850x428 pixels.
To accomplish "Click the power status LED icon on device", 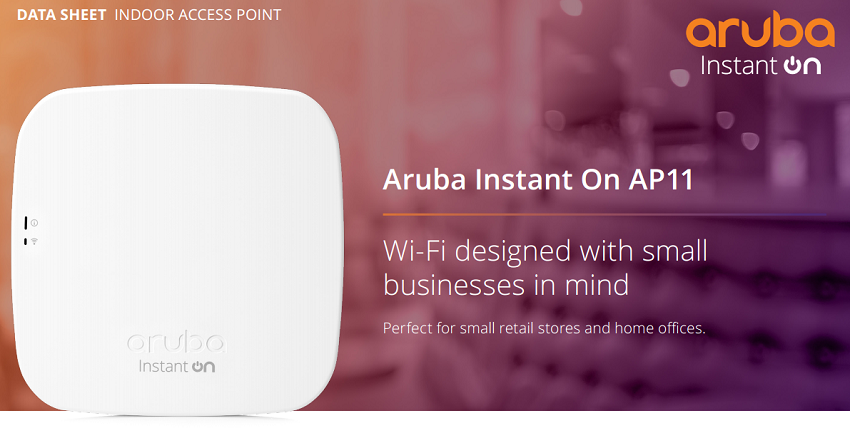I will (x=34, y=223).
